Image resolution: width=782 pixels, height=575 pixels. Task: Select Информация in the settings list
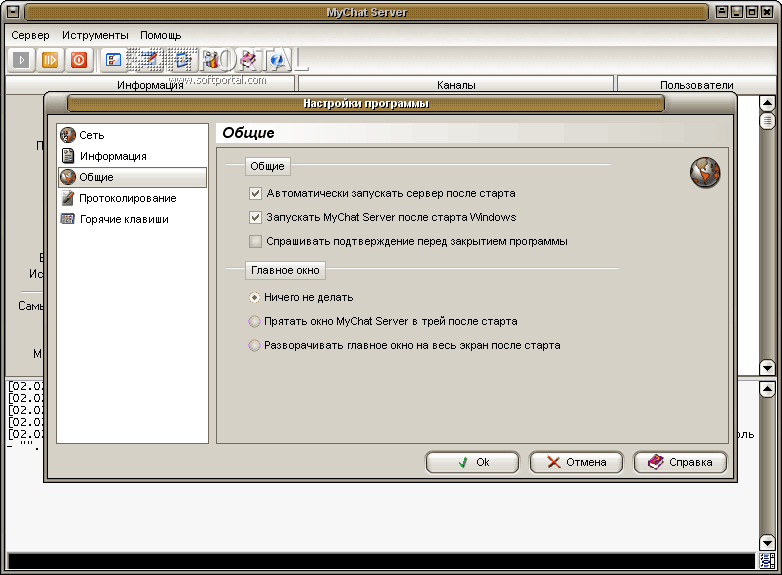[132, 156]
